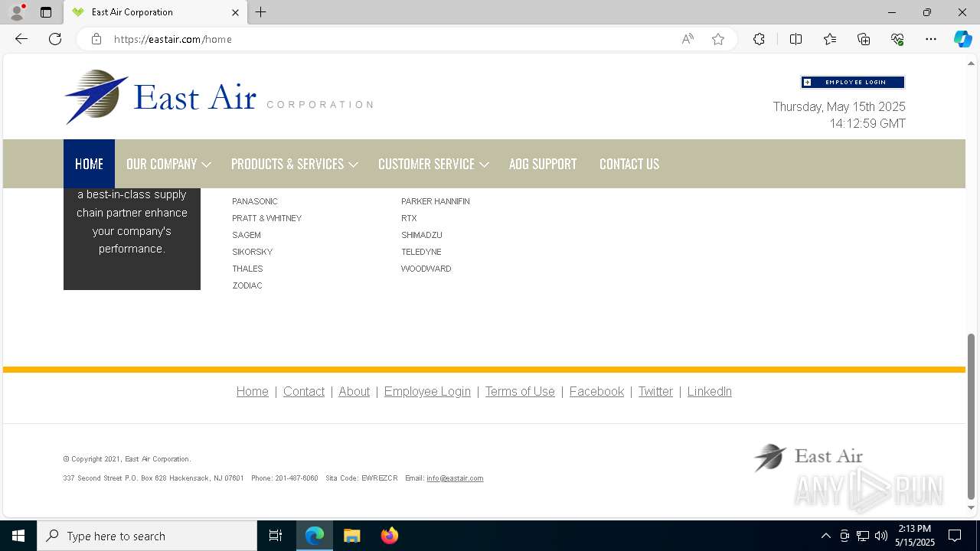Viewport: 980px width, 551px height.
Task: Expand the Our Company menu
Action: point(168,164)
